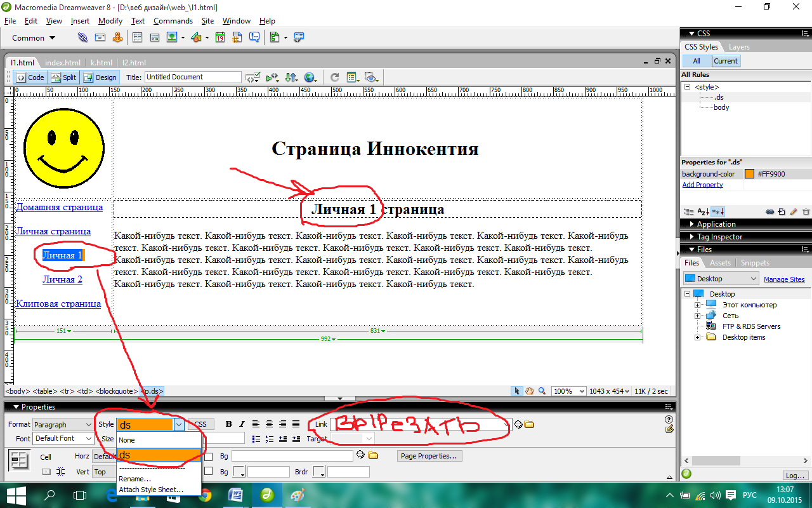The image size is (812, 508).
Task: Center align the text
Action: pyautogui.click(x=269, y=424)
